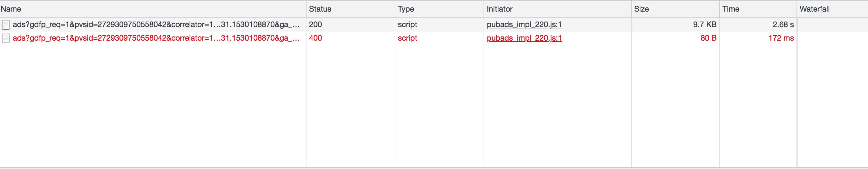The height and width of the screenshot is (169, 868).
Task: Click the 172 ms time cell
Action: point(781,38)
